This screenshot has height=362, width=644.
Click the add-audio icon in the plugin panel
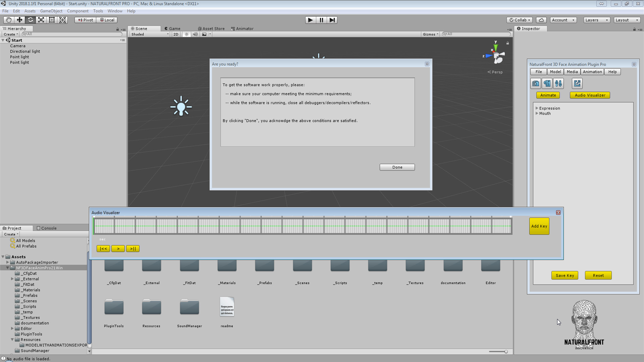click(547, 83)
